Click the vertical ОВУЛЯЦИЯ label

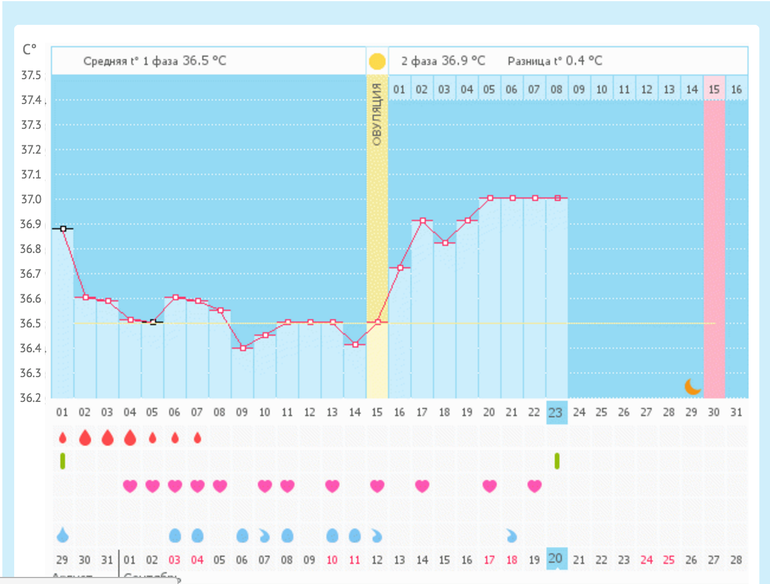377,114
